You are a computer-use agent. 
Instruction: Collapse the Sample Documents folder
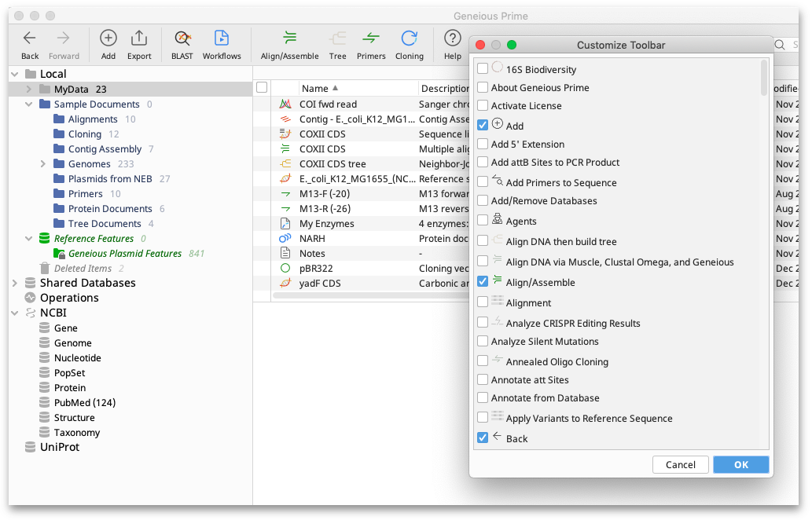tap(29, 104)
